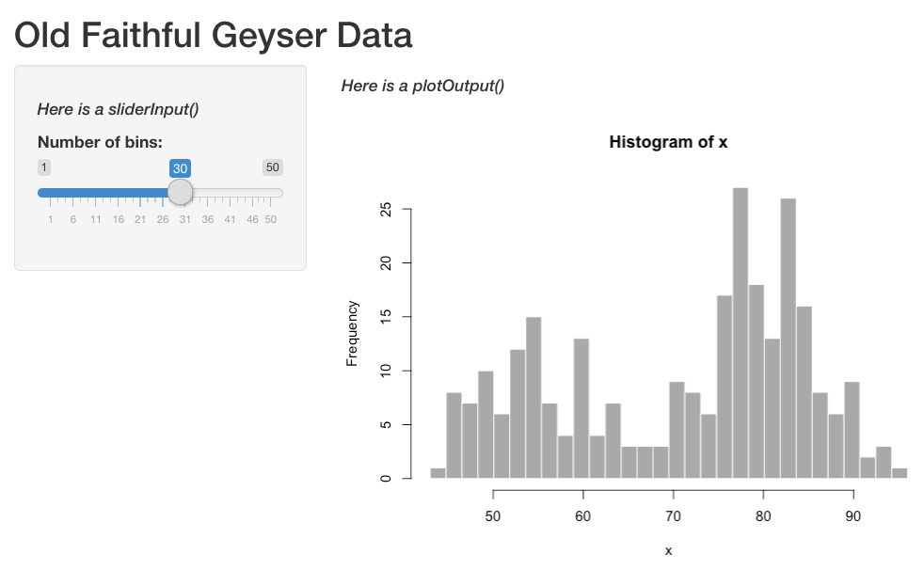Image resolution: width=924 pixels, height=570 pixels.
Task: Click the unfilled gray slider track portion
Action: 237,193
